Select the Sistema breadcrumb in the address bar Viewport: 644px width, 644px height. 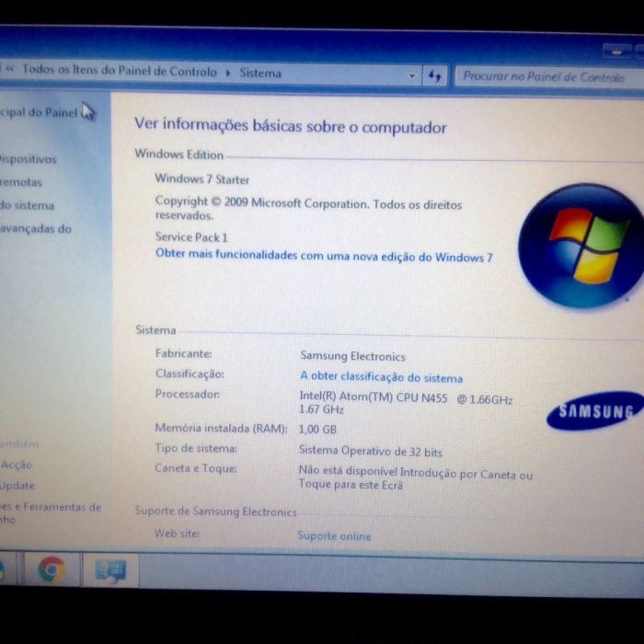260,73
